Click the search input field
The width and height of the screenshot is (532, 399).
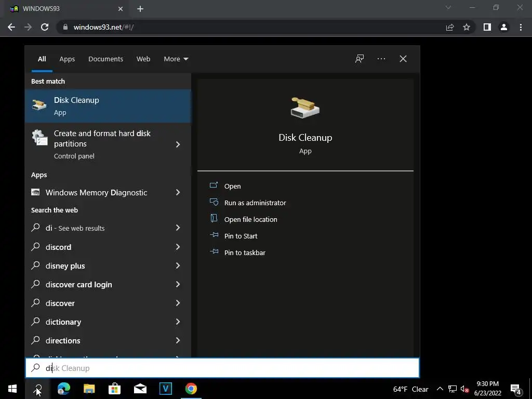click(222, 368)
